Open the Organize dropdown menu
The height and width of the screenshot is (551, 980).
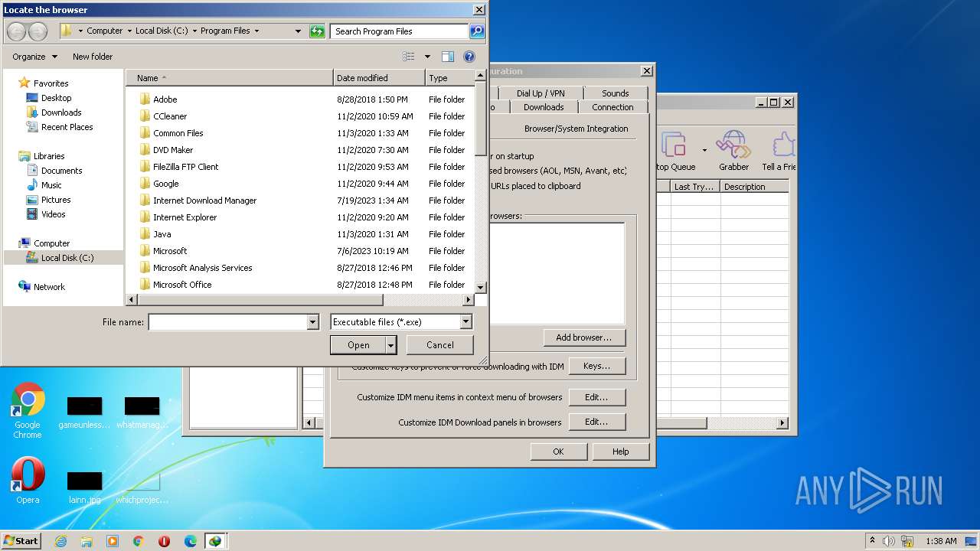click(34, 57)
